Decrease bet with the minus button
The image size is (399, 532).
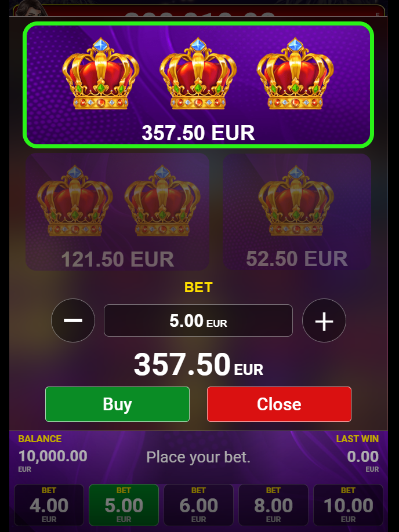coord(73,320)
